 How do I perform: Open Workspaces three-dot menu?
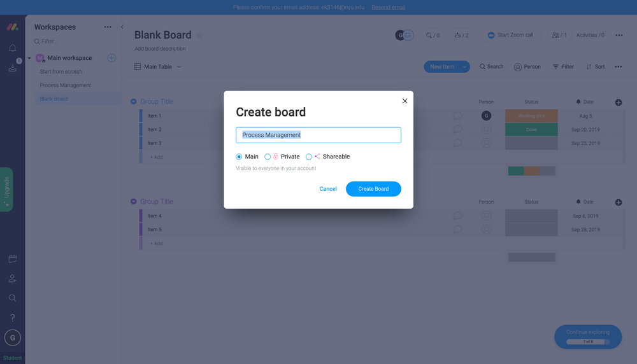[108, 27]
